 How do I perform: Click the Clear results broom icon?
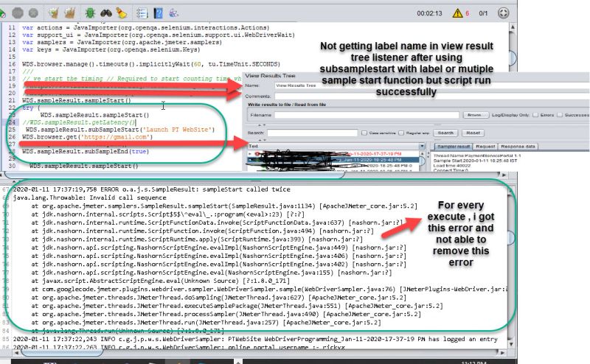pyautogui.click(x=54, y=13)
